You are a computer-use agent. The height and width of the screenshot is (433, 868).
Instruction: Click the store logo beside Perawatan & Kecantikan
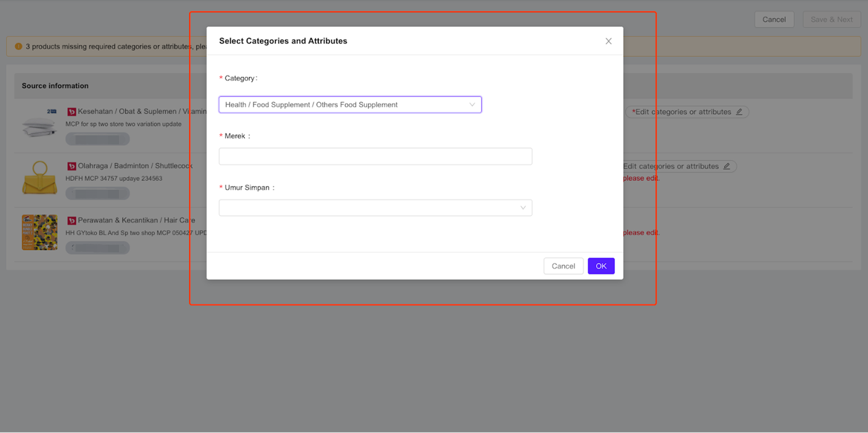coord(71,220)
